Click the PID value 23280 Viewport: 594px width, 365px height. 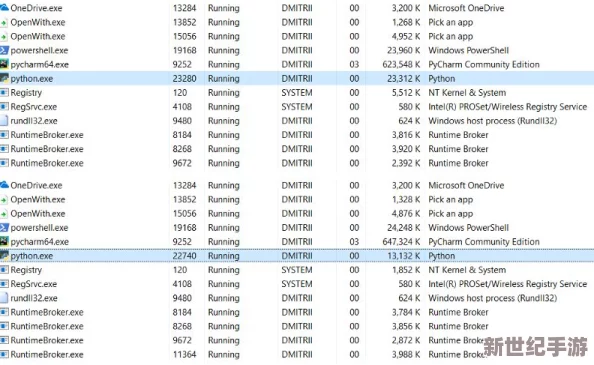coord(184,79)
